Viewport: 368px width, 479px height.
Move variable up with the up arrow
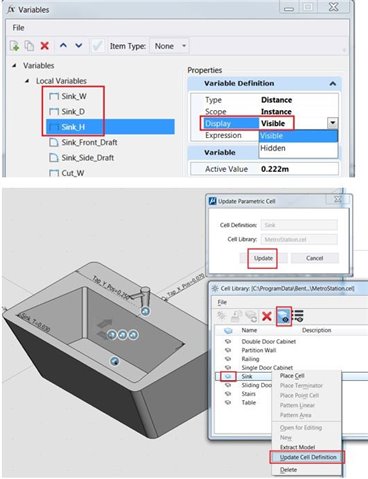63,45
